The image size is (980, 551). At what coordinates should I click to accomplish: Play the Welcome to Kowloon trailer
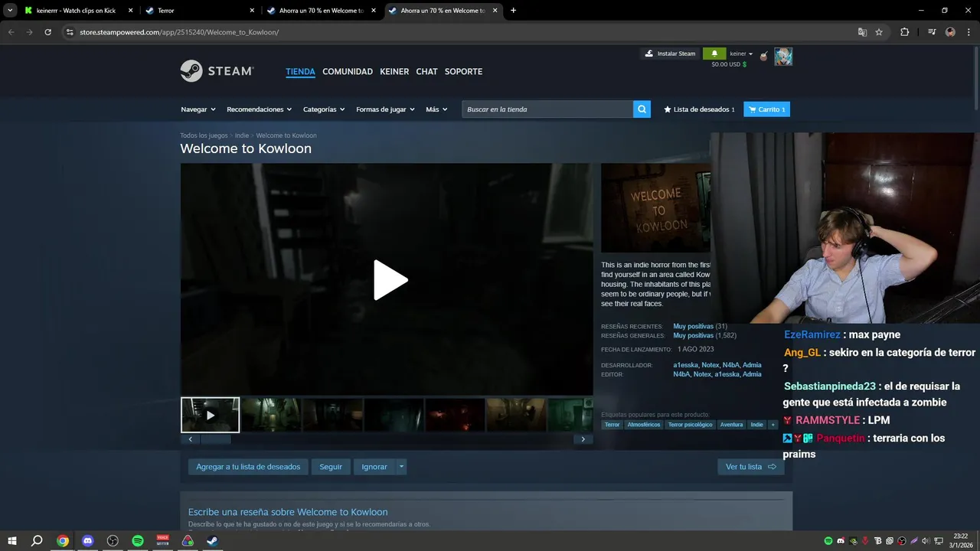[x=390, y=279]
